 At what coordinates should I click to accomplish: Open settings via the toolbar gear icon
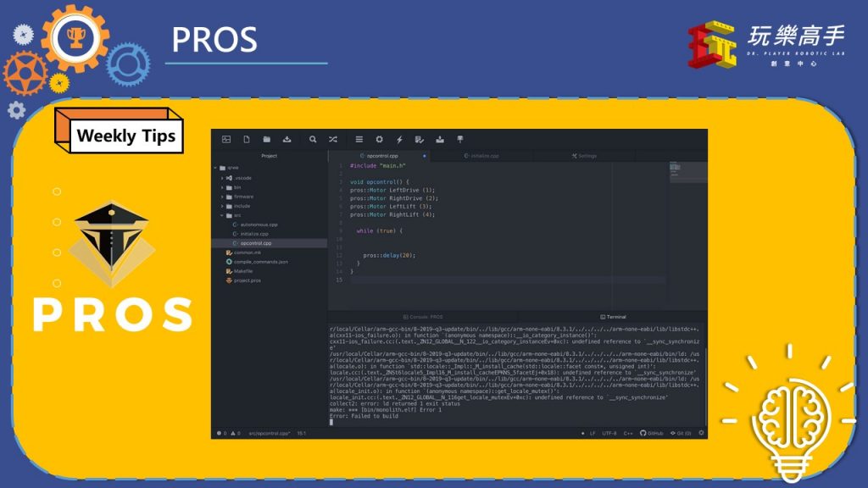(379, 140)
